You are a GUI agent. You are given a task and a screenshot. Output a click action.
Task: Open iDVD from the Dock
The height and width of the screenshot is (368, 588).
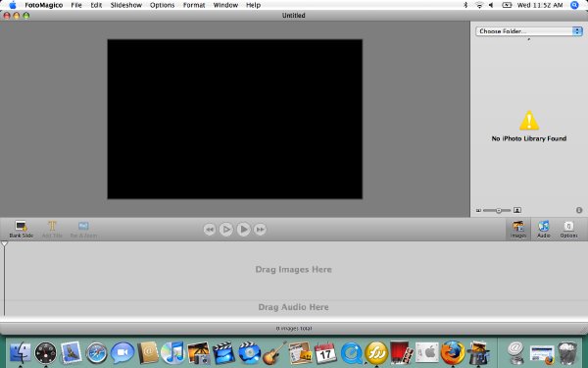249,353
